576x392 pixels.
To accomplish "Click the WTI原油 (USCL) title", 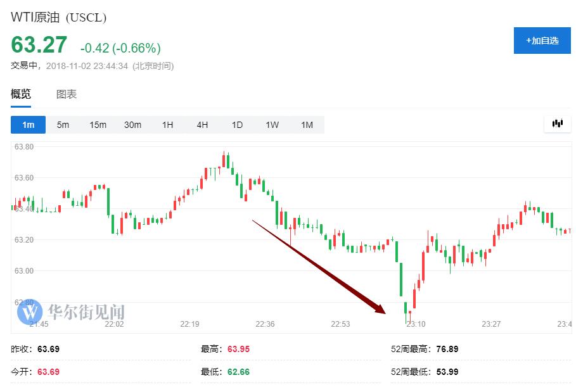I will (59, 17).
